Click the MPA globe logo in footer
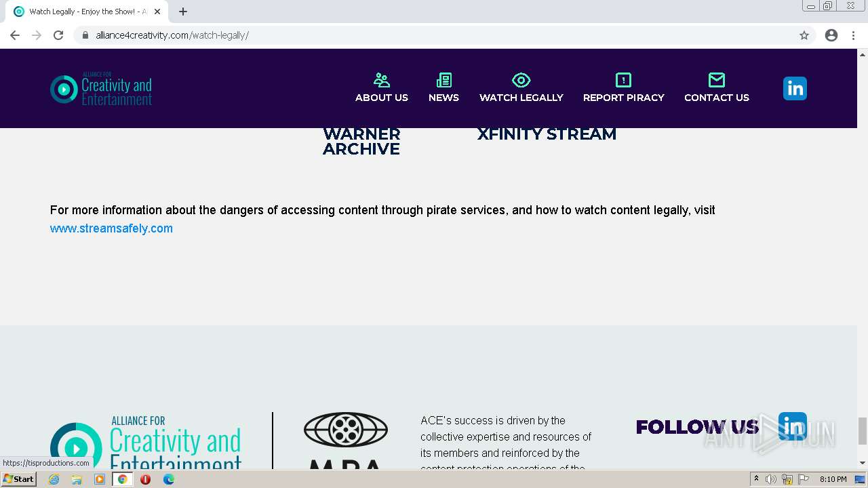The width and height of the screenshot is (868, 488). 346,430
